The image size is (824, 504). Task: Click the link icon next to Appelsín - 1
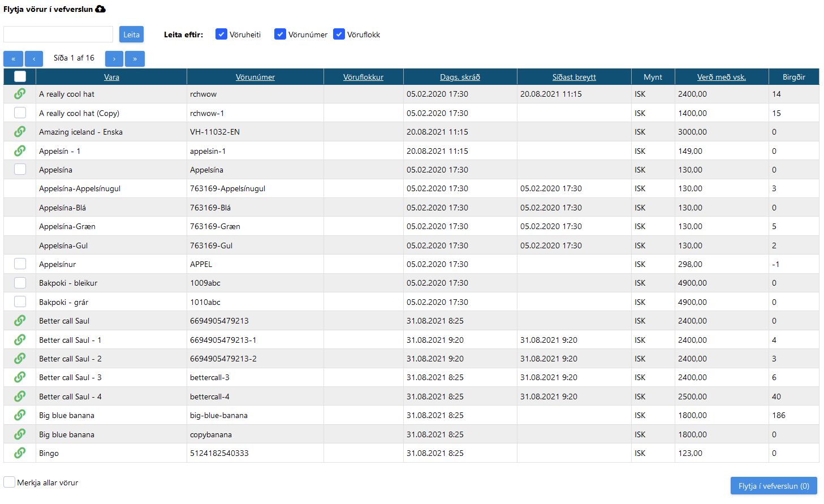[20, 150]
